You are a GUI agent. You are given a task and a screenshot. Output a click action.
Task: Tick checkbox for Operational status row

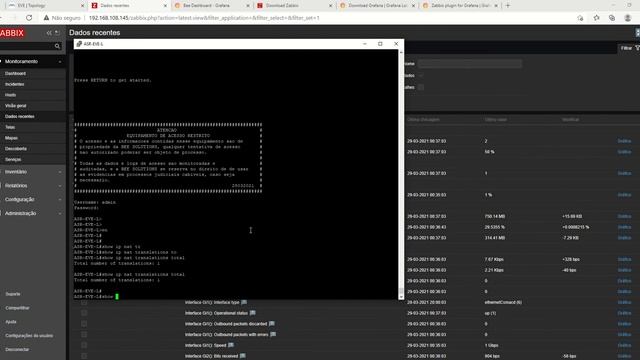click(x=84, y=313)
